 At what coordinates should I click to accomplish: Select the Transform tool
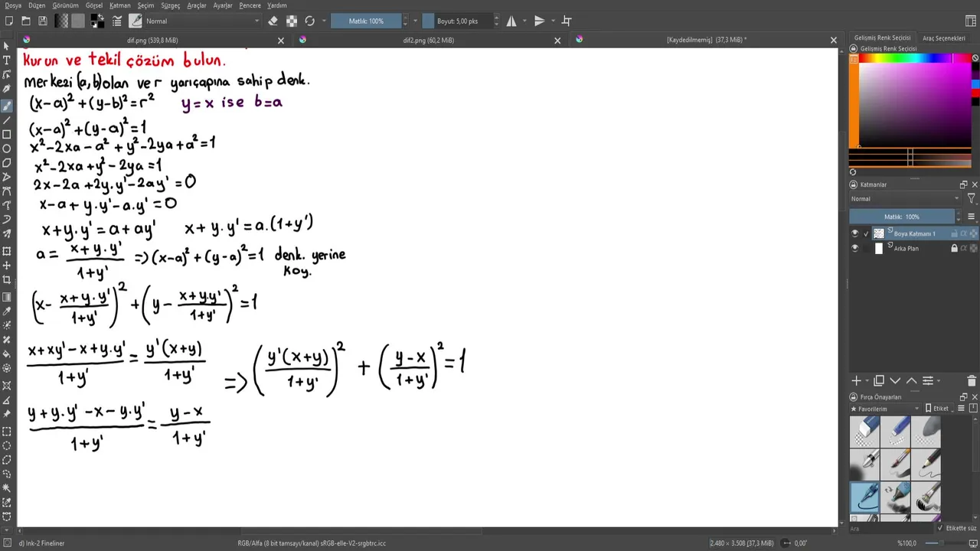pos(7,250)
